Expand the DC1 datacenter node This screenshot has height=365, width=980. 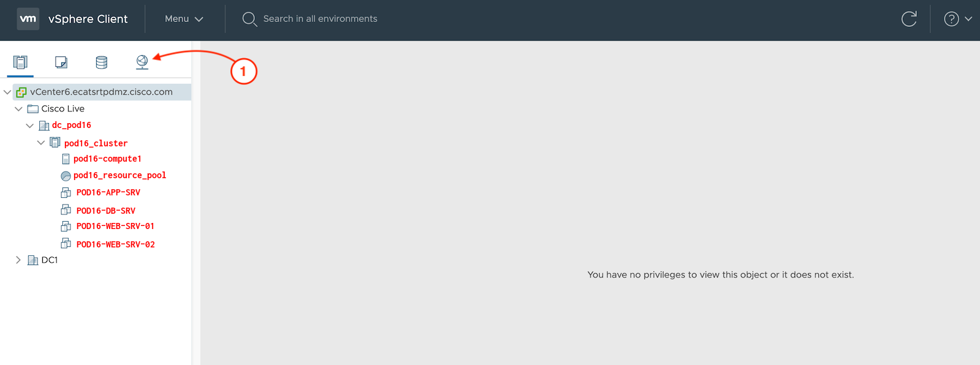[18, 260]
